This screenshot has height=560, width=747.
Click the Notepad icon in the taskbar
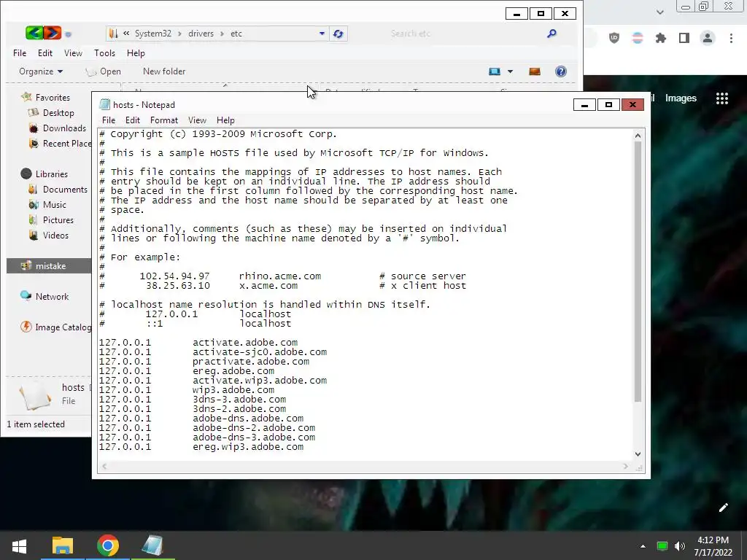click(152, 545)
